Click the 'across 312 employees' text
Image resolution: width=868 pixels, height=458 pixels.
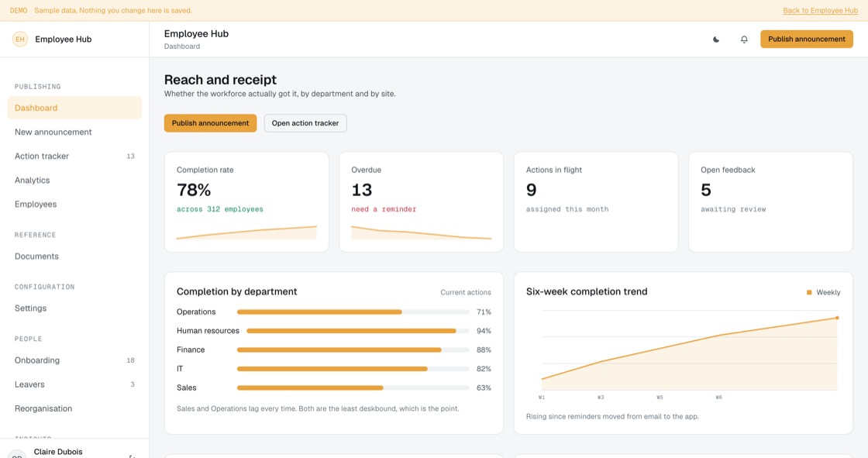(x=220, y=209)
